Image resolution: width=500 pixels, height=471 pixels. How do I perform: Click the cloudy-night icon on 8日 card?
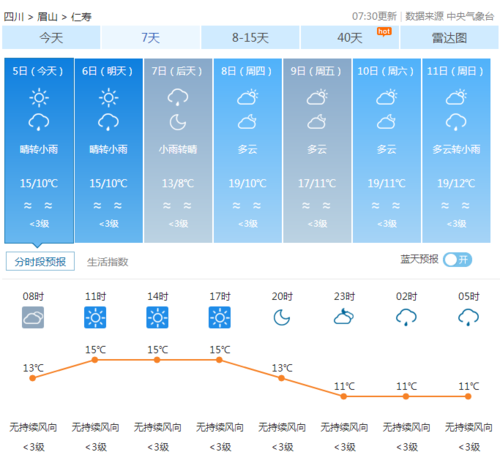click(247, 122)
